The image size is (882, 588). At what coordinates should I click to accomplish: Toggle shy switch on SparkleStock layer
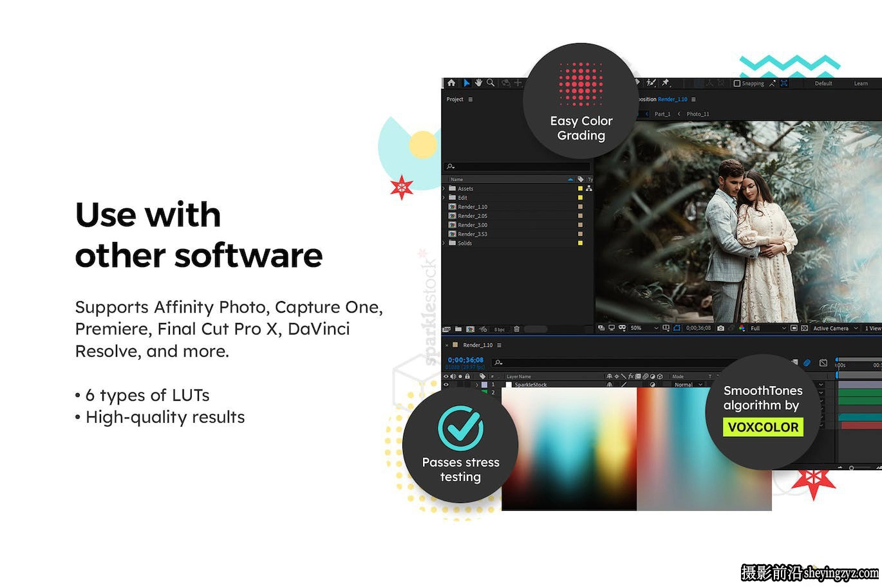tap(609, 385)
